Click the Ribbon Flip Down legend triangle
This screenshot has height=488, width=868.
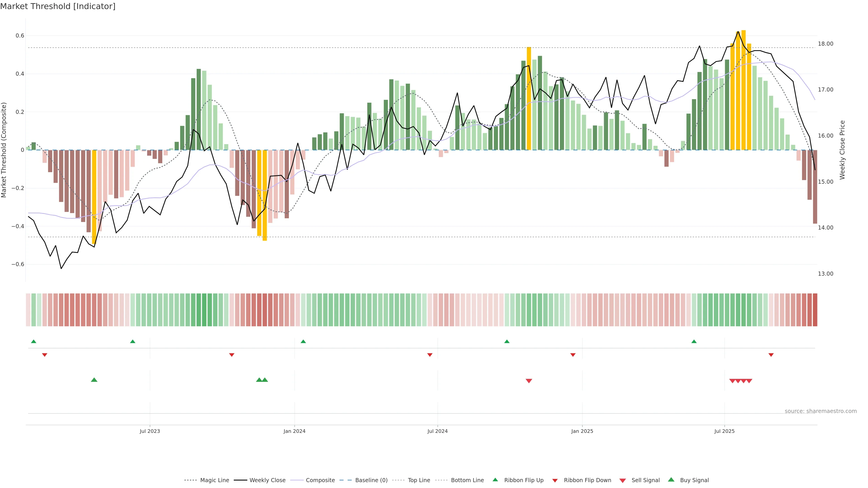pyautogui.click(x=555, y=481)
